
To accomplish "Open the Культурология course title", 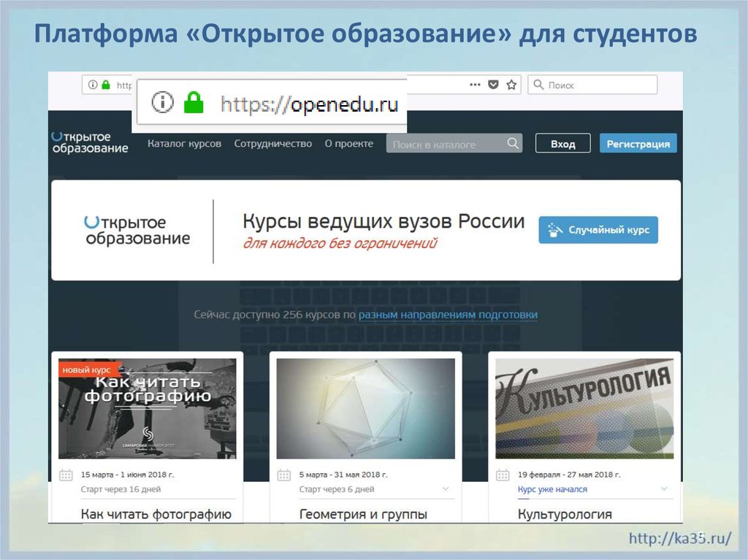I will tap(565, 514).
